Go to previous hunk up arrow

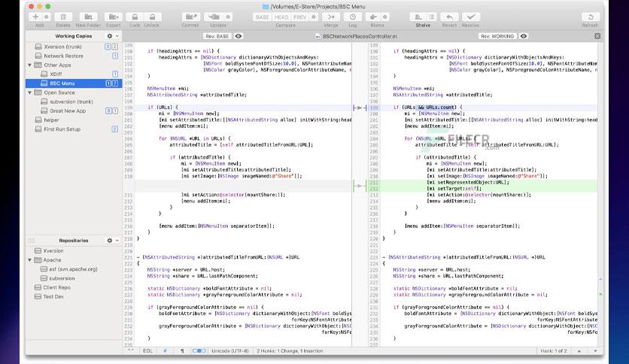pos(579,351)
